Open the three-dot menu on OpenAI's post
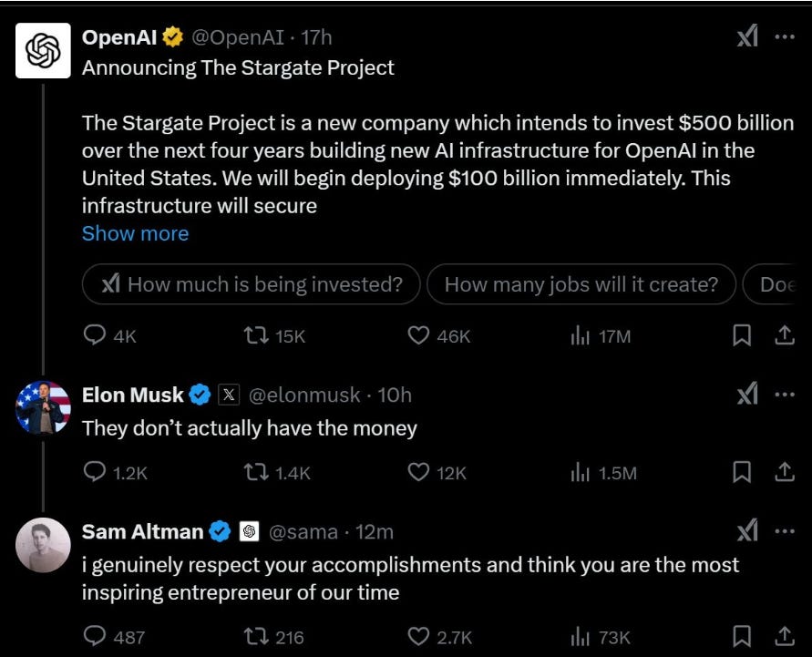The width and height of the screenshot is (812, 657). (x=785, y=36)
